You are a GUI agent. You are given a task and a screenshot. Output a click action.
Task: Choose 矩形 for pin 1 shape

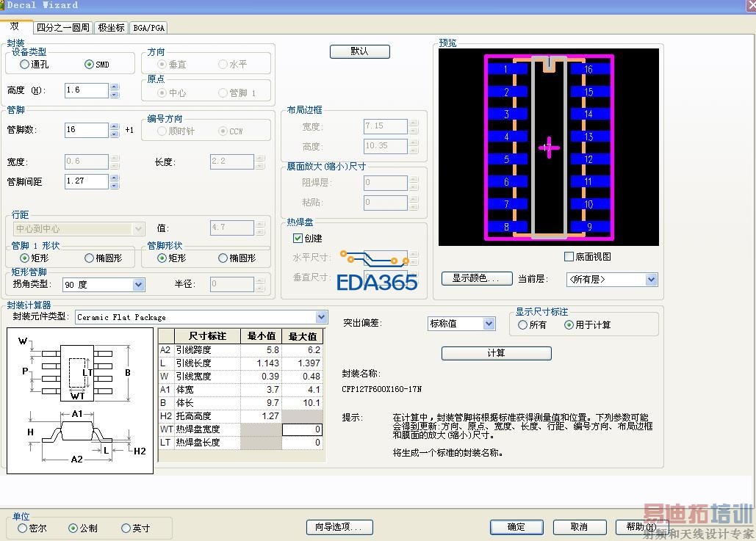point(24,258)
